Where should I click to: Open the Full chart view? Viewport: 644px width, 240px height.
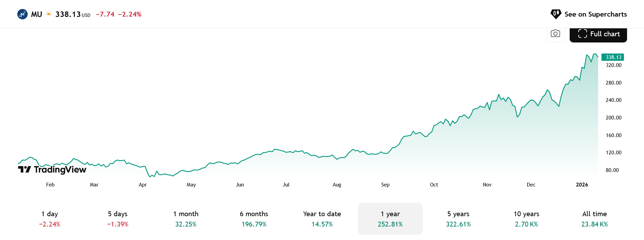598,34
